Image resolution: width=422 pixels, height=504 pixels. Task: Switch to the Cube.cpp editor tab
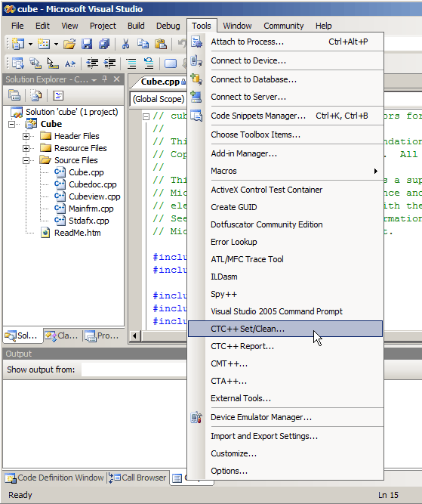click(160, 82)
